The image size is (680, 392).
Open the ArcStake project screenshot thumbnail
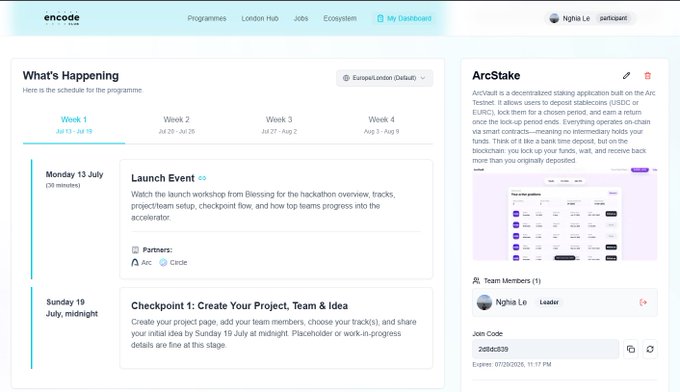565,214
